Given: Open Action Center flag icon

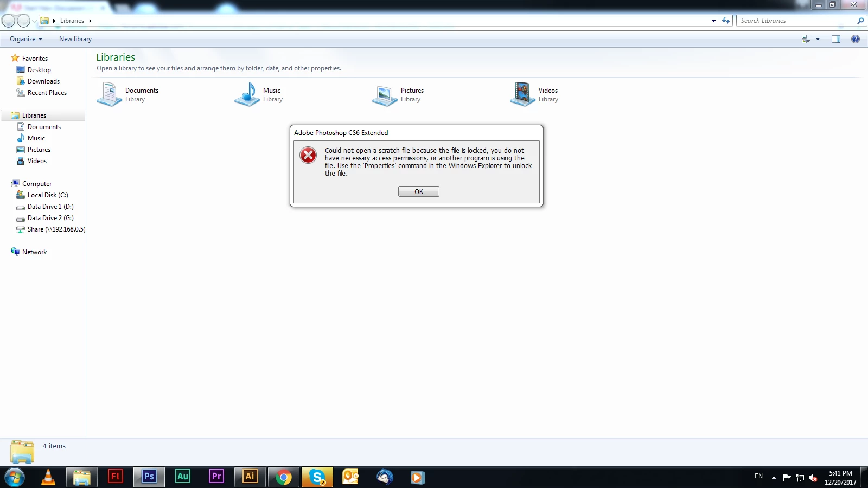Looking at the screenshot, I should tap(787, 478).
